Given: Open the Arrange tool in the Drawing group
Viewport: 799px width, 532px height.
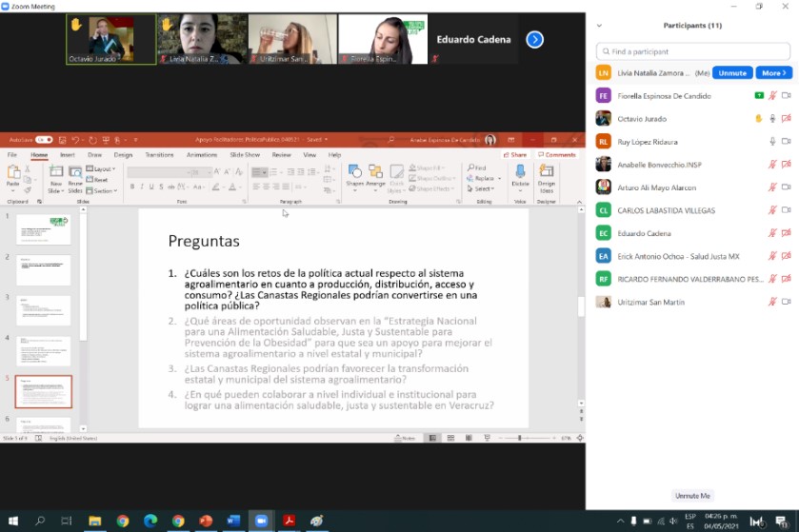Looking at the screenshot, I should point(375,175).
